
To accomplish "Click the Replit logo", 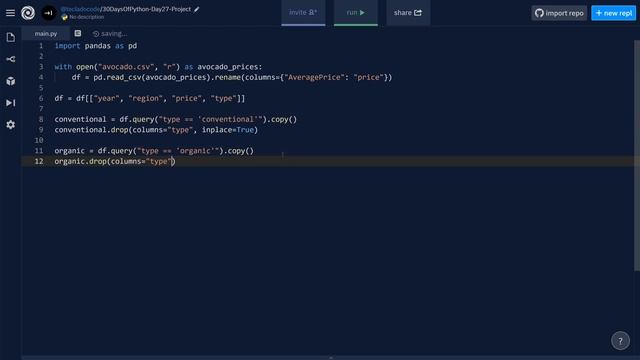I will (x=28, y=13).
